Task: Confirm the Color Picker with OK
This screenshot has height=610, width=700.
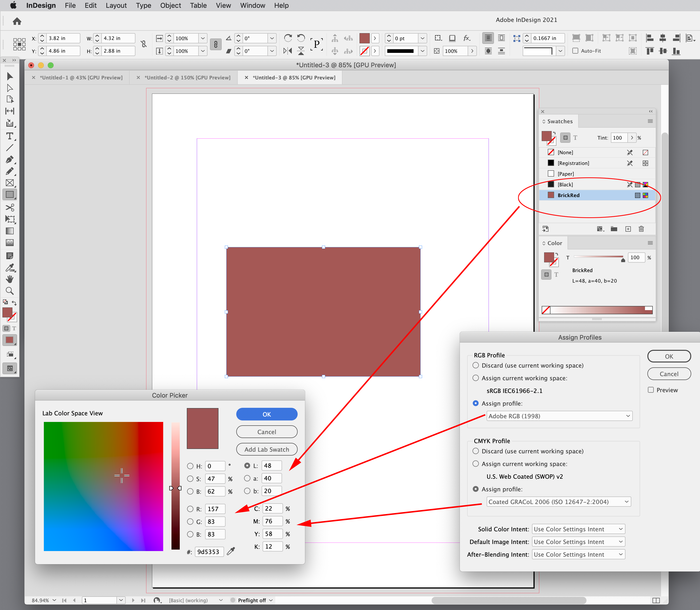Action: pyautogui.click(x=267, y=414)
